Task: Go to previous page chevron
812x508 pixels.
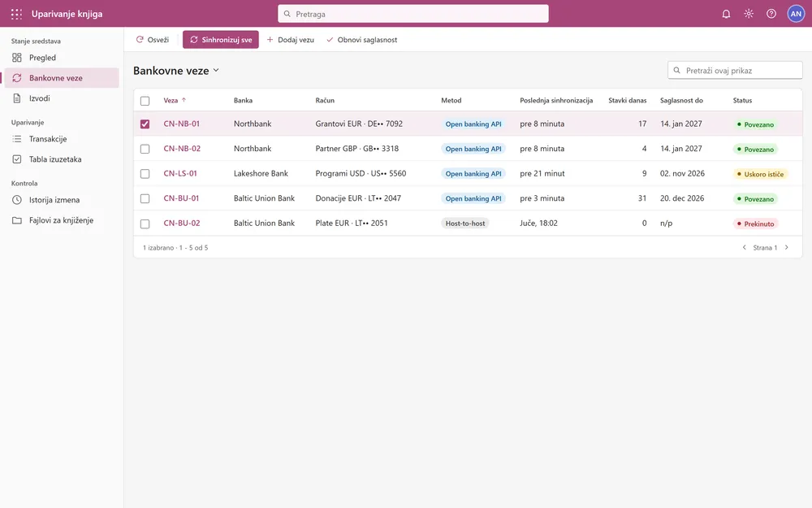Action: pos(744,248)
